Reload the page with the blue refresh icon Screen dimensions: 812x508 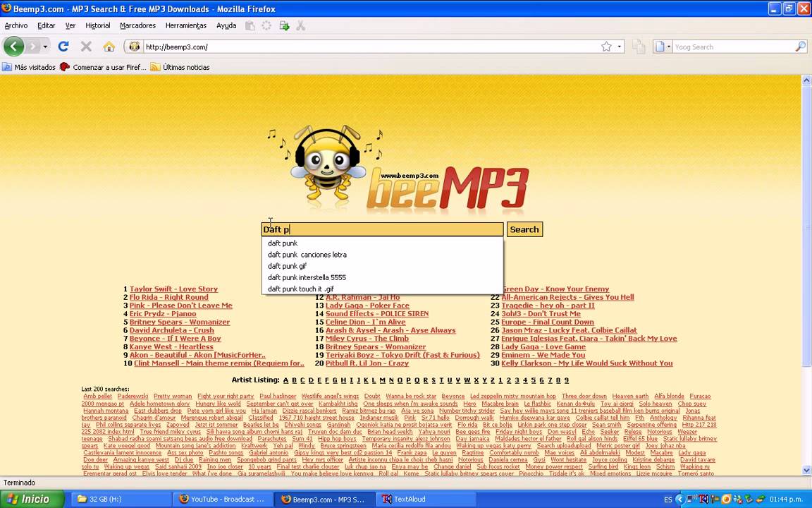pyautogui.click(x=63, y=47)
